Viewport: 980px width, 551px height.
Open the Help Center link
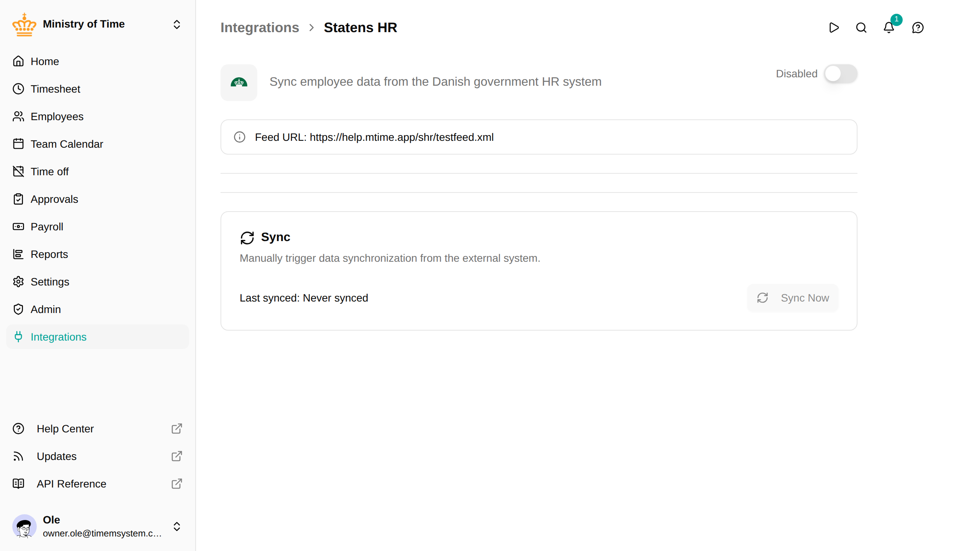[98, 429]
